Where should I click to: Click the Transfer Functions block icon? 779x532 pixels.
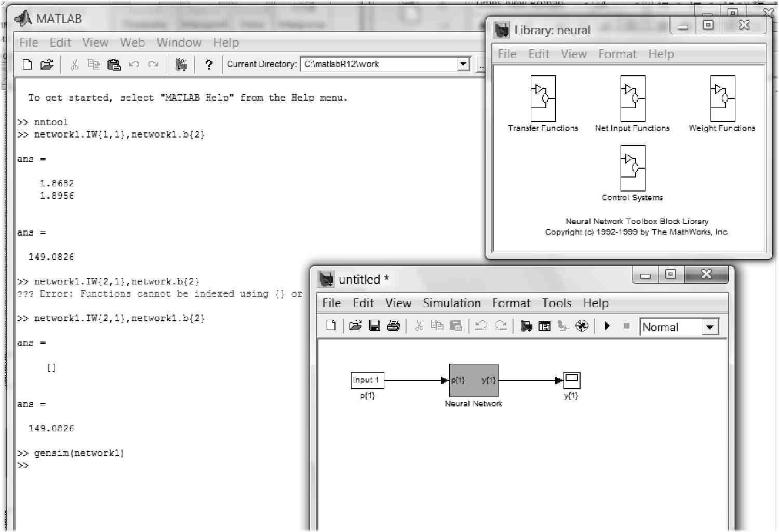click(543, 99)
